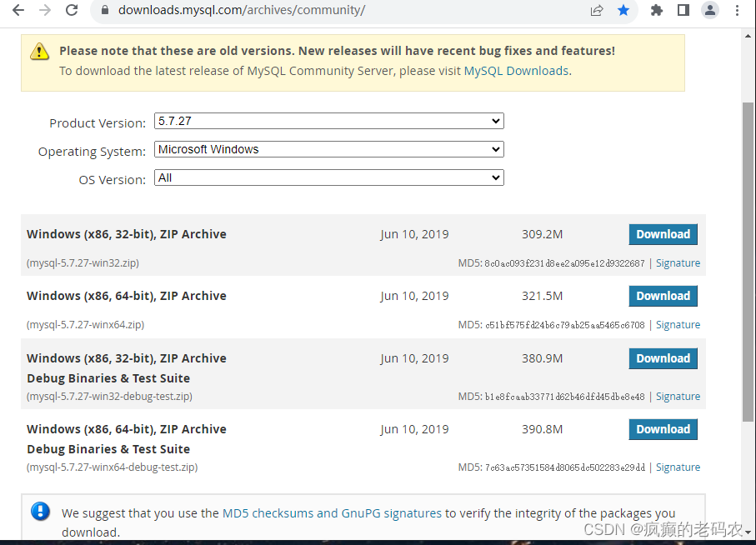Click the old versions warning headline

pyautogui.click(x=337, y=51)
